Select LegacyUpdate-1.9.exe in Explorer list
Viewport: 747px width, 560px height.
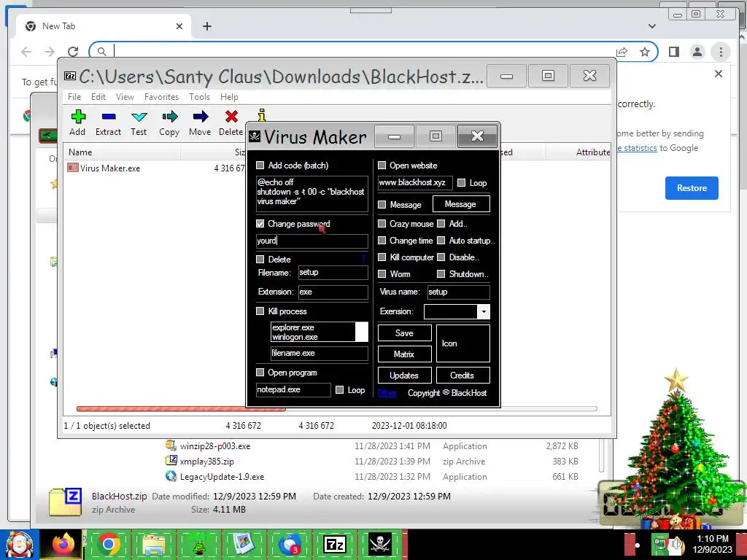222,477
